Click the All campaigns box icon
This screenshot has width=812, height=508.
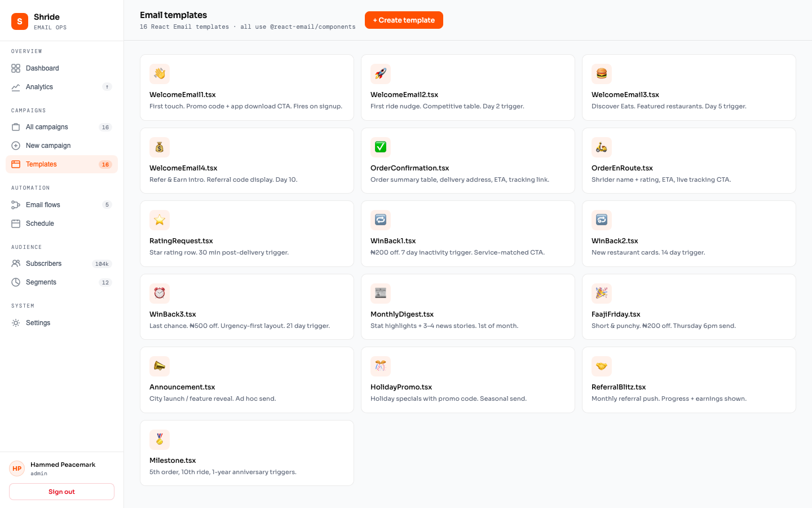click(x=16, y=126)
